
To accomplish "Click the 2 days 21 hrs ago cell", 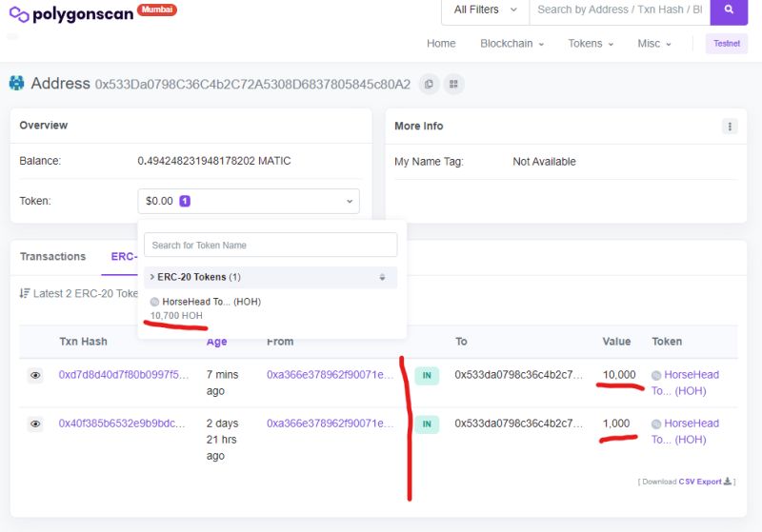I will [x=222, y=440].
